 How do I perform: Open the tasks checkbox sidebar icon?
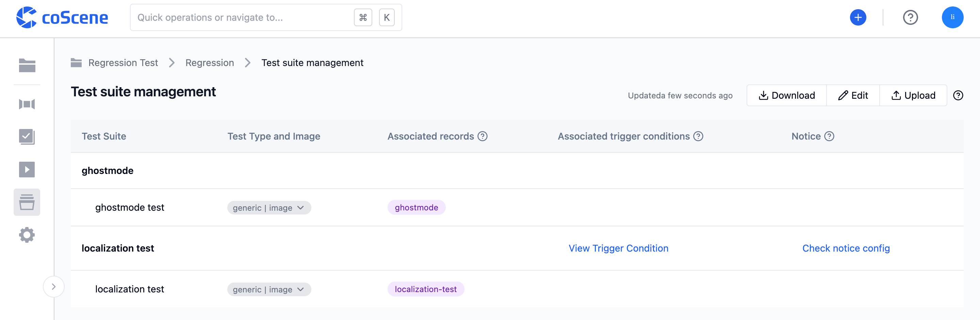(27, 137)
